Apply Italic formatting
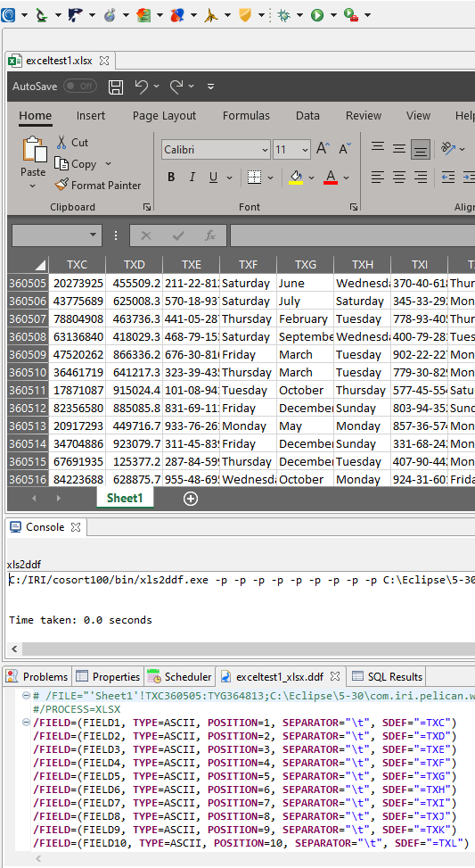The width and height of the screenshot is (475, 868). (192, 178)
